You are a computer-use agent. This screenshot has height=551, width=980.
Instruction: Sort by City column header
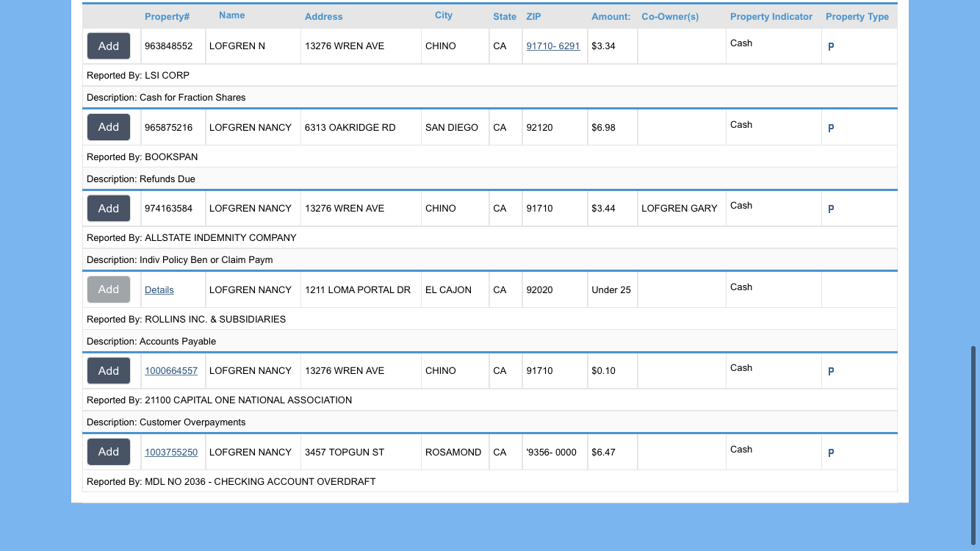[x=444, y=15]
